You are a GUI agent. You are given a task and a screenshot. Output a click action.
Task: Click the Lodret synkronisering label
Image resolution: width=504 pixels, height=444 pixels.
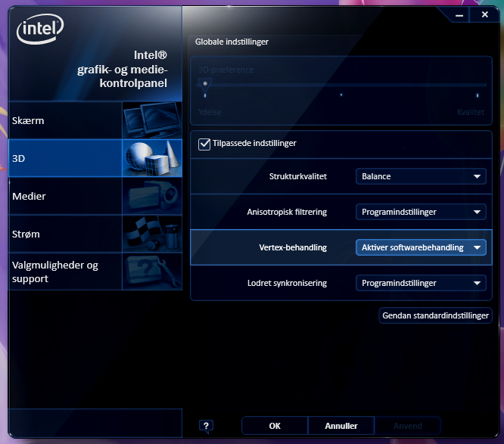[x=287, y=283]
